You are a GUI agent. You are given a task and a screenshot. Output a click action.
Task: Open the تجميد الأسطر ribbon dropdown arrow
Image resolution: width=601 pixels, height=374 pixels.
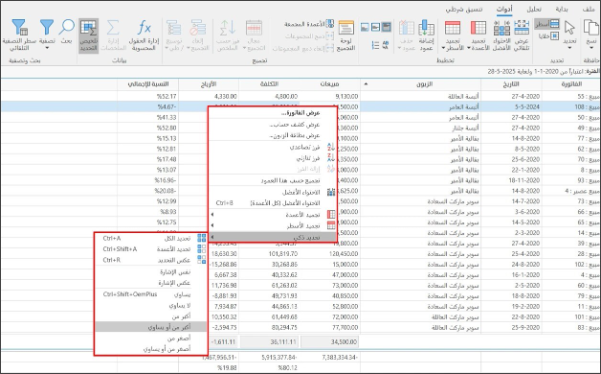coord(443,48)
